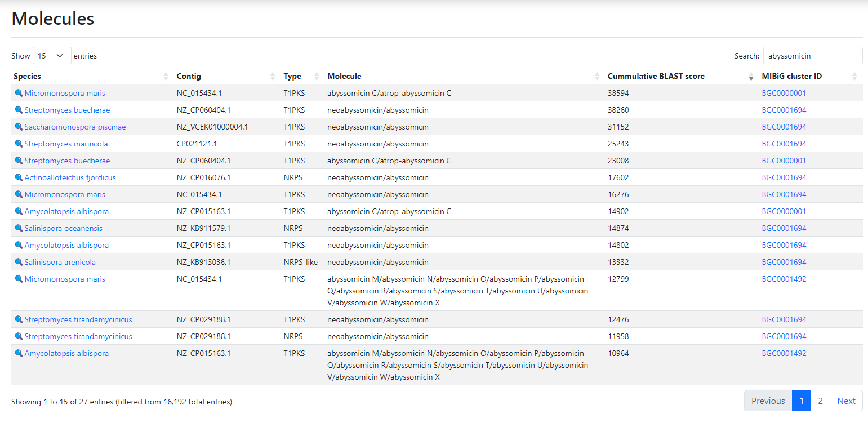This screenshot has width=868, height=427.
Task: Click magnifier icon beside Streptomyces marincola
Action: 19,144
